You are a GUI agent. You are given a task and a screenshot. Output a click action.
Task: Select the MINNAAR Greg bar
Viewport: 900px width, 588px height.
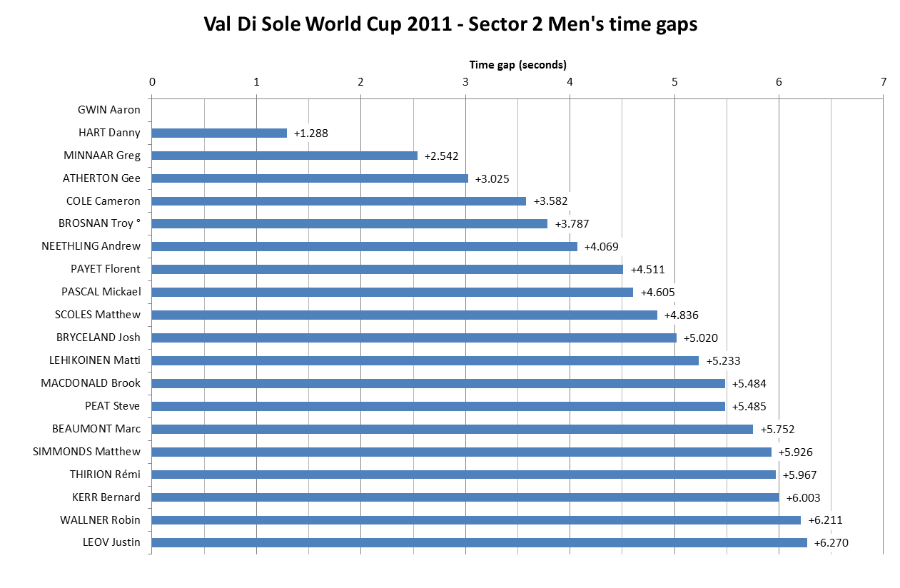[284, 156]
